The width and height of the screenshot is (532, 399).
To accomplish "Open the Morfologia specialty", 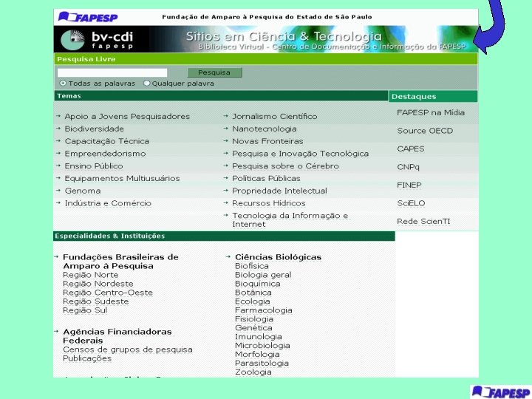I will point(257,354).
